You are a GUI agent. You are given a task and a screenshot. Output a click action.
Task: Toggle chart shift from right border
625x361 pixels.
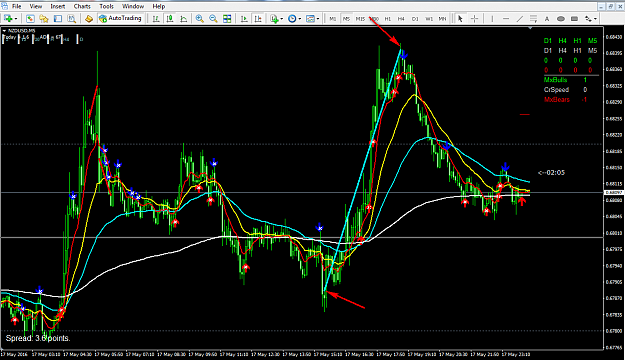(x=258, y=18)
